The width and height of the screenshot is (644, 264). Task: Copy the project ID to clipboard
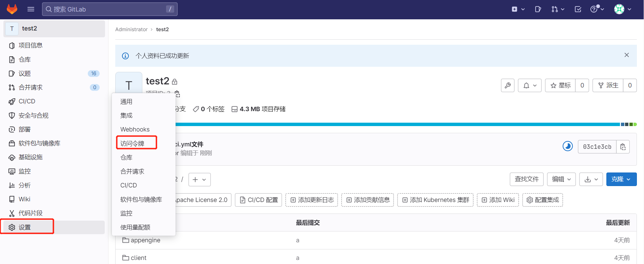click(x=177, y=94)
